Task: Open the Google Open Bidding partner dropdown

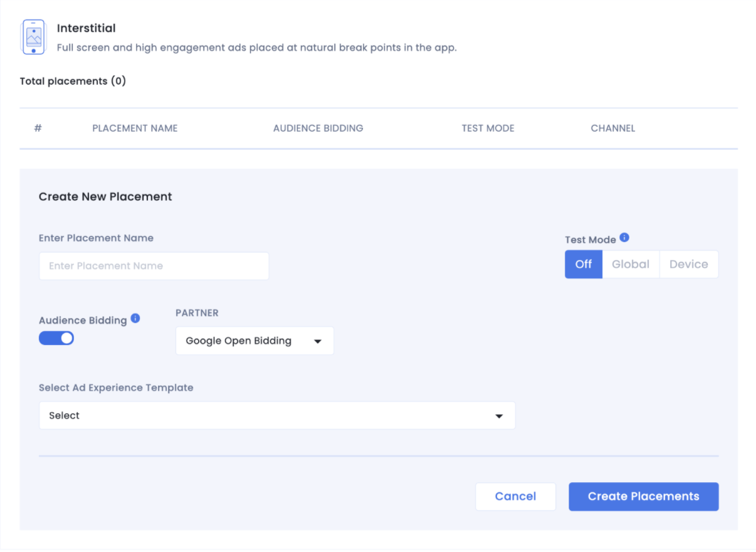Action: click(x=254, y=341)
